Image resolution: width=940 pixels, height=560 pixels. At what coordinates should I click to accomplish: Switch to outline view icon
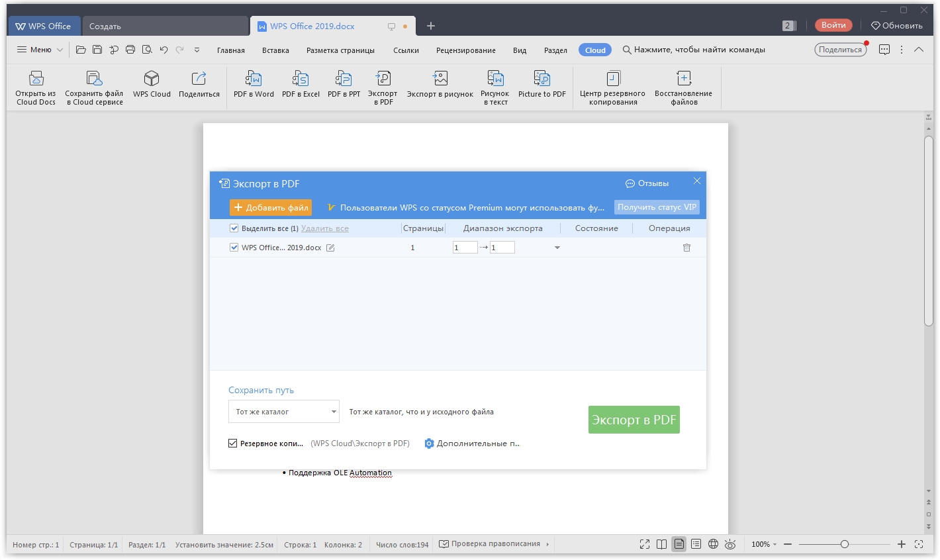696,544
